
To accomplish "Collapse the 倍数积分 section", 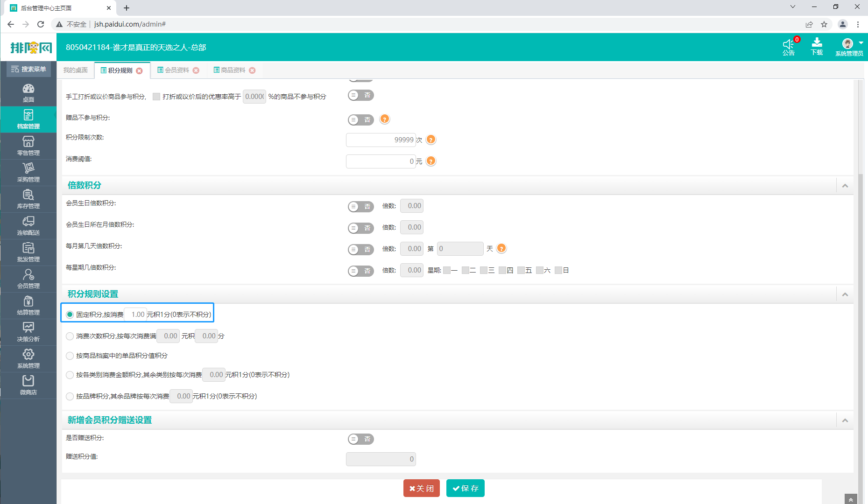I will (x=845, y=186).
